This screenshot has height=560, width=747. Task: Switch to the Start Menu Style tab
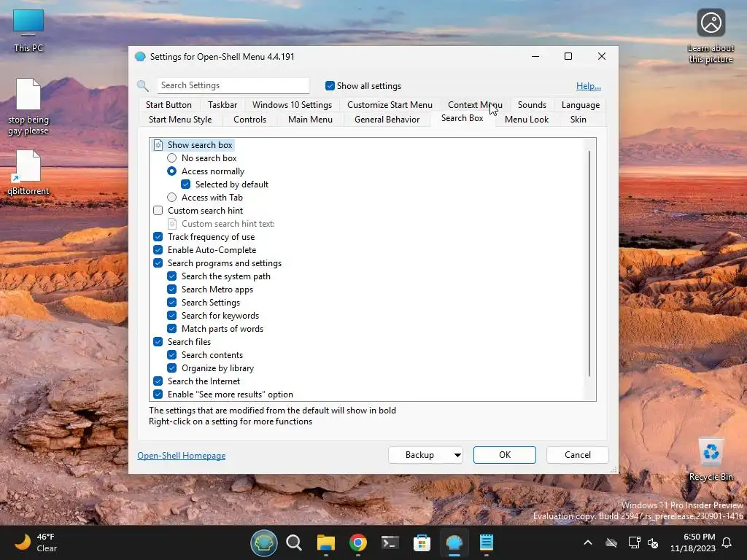(180, 120)
